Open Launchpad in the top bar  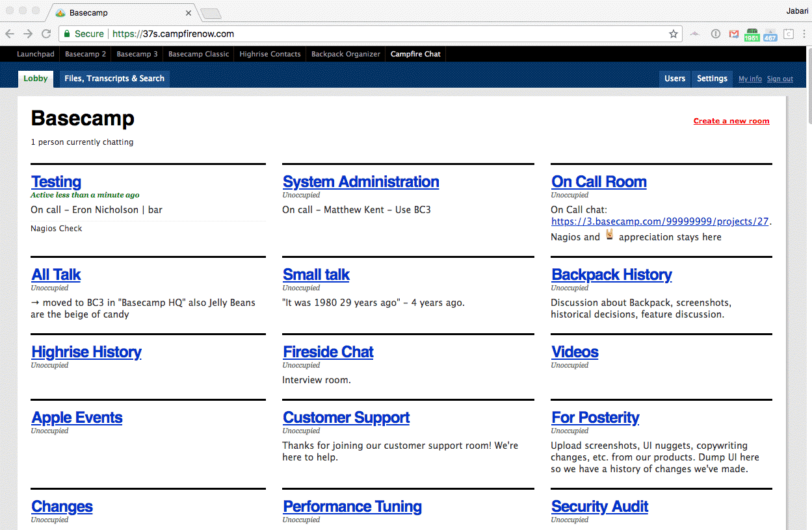tap(35, 54)
